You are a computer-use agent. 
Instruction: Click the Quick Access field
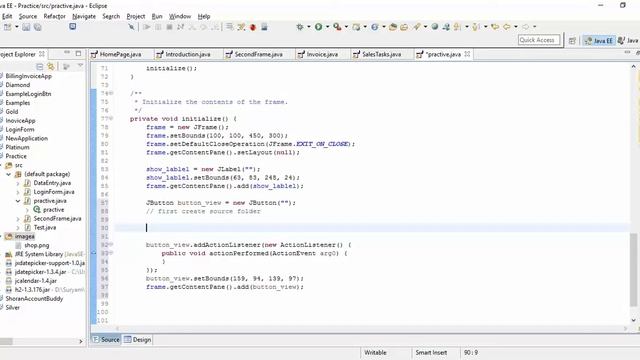click(539, 40)
